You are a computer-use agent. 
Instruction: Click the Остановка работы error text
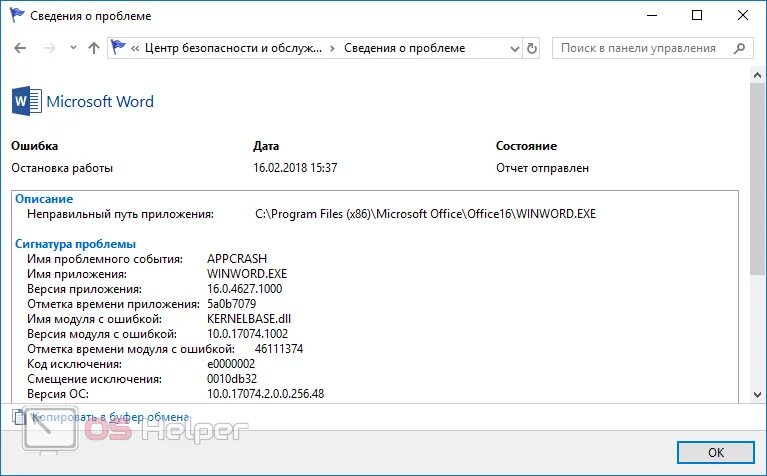62,168
